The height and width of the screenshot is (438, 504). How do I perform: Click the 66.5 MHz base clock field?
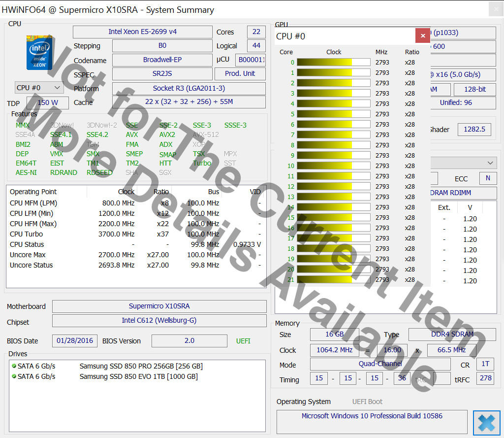click(451, 350)
